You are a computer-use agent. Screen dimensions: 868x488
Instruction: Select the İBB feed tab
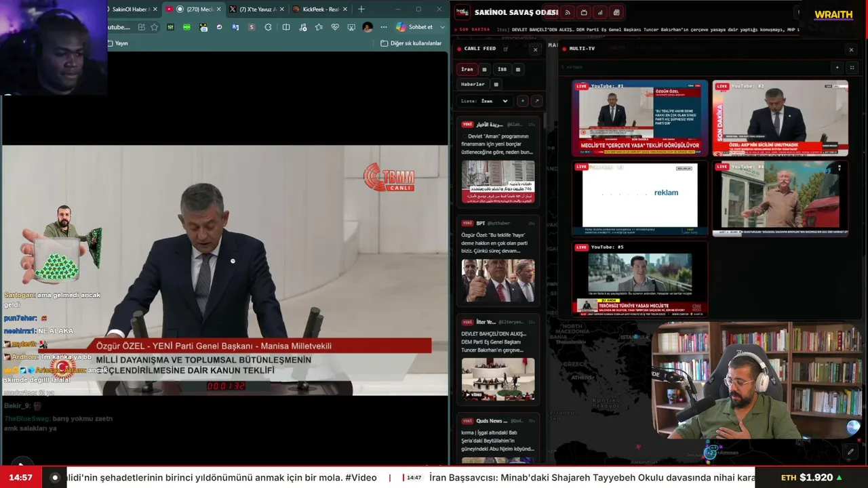[x=502, y=69]
